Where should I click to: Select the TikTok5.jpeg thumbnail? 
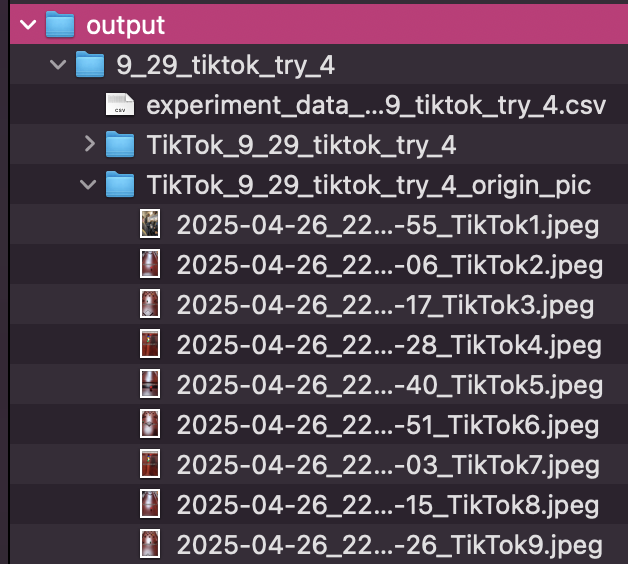150,384
